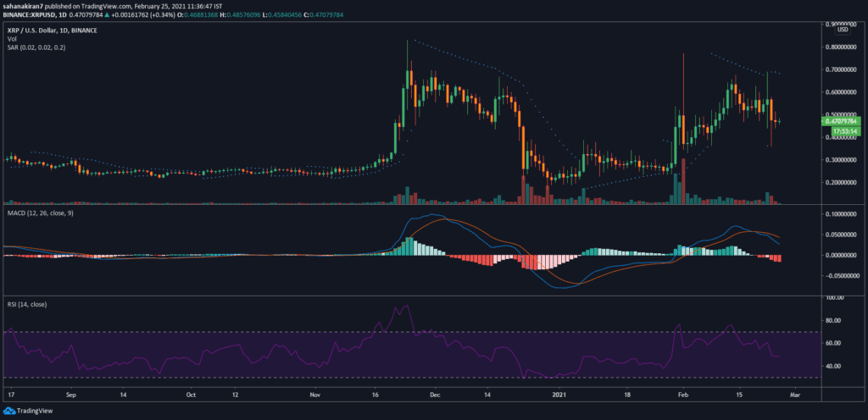Click the 0.80000000 price axis label
The width and height of the screenshot is (868, 420).
click(x=842, y=47)
